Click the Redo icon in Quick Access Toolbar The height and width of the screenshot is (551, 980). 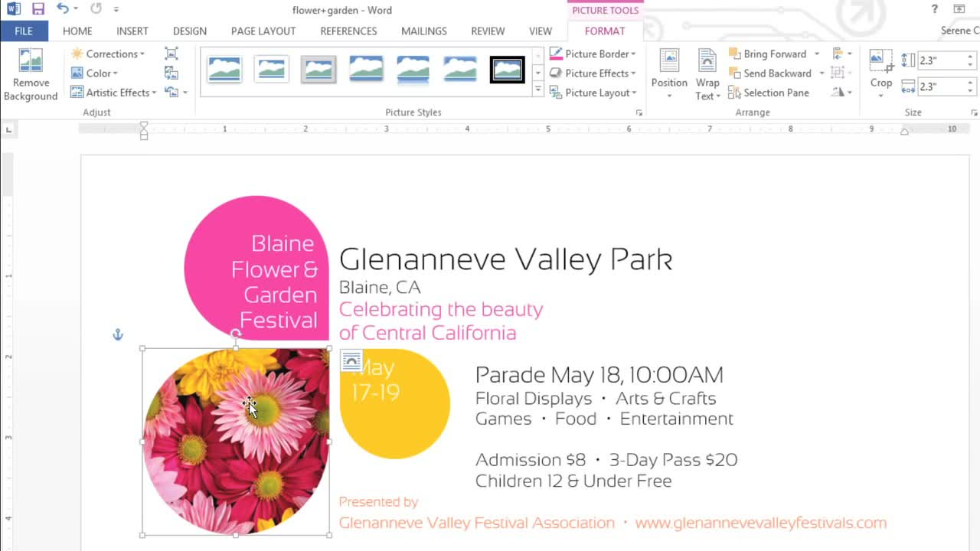96,9
